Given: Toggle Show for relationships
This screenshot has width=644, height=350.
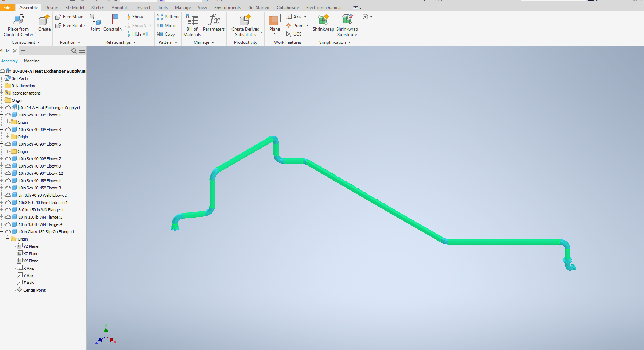Looking at the screenshot, I should click(x=134, y=16).
